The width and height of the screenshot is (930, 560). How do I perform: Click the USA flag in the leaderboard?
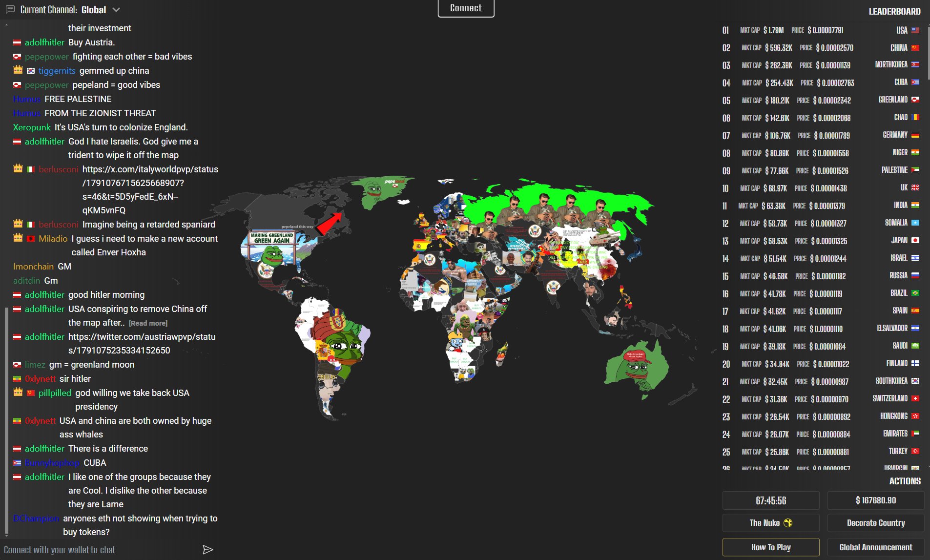[915, 30]
